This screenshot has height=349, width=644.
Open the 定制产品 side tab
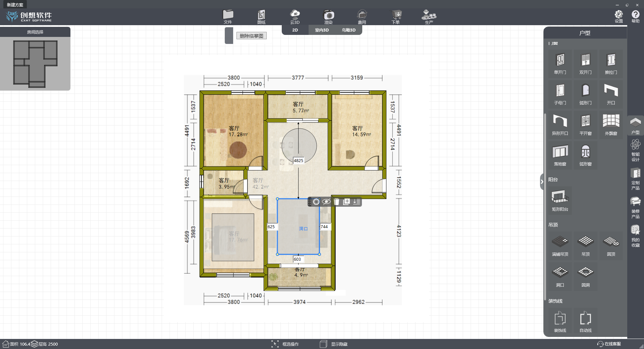click(x=635, y=179)
